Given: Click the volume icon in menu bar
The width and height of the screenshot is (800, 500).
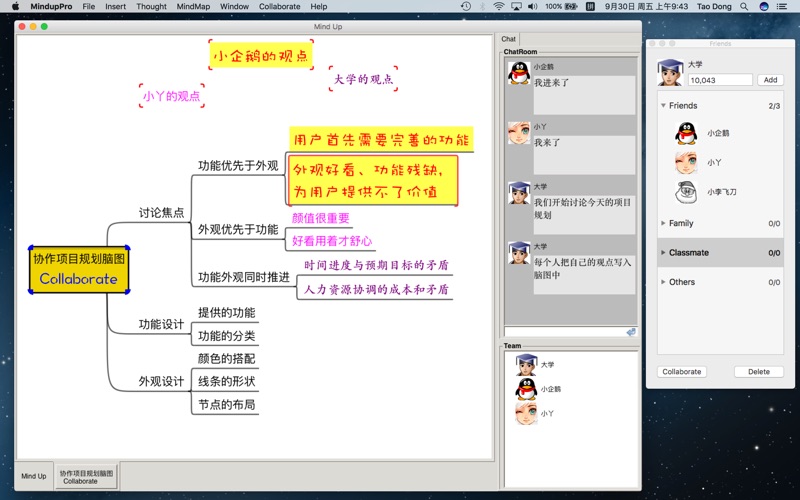Looking at the screenshot, I should [533, 7].
